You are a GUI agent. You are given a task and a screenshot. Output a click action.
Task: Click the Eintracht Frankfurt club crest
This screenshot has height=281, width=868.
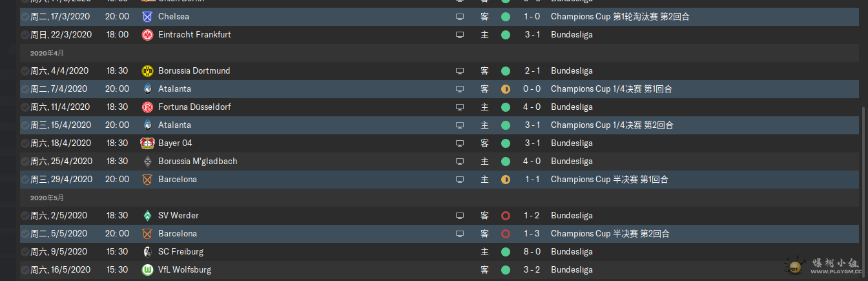(x=147, y=34)
